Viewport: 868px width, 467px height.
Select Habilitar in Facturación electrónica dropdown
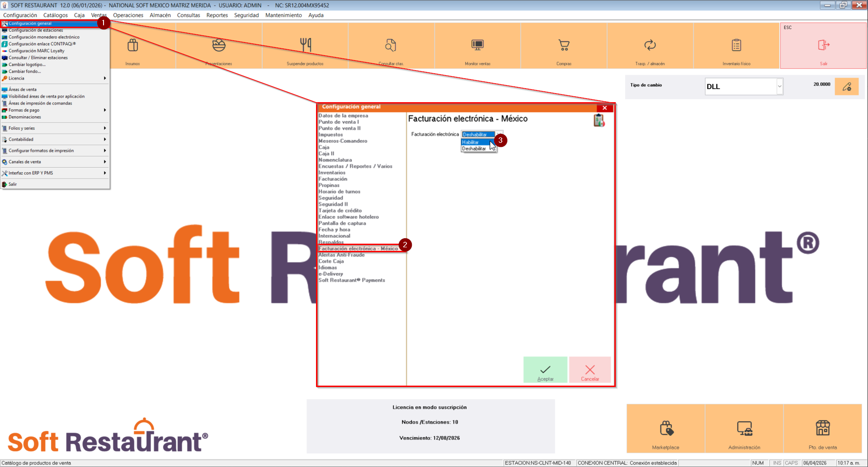point(476,142)
